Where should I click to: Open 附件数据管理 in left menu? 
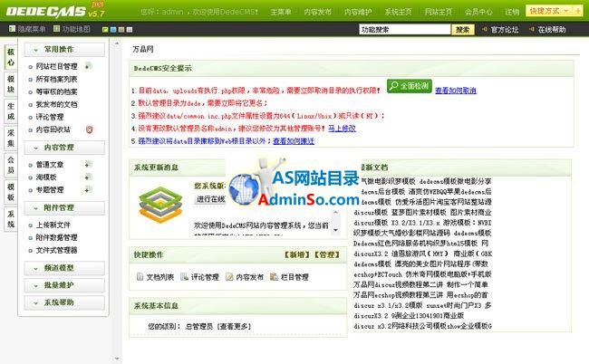(57, 237)
